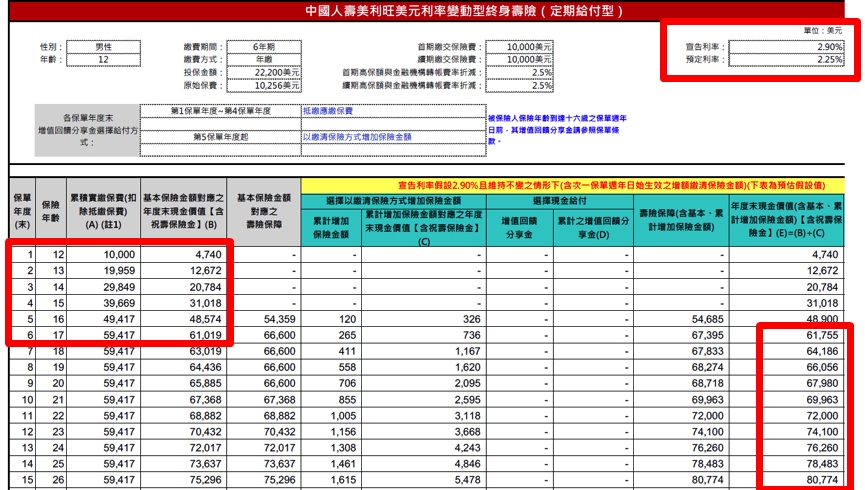Select cell showing 1,167
Screen dimensions: 865x490
point(424,351)
